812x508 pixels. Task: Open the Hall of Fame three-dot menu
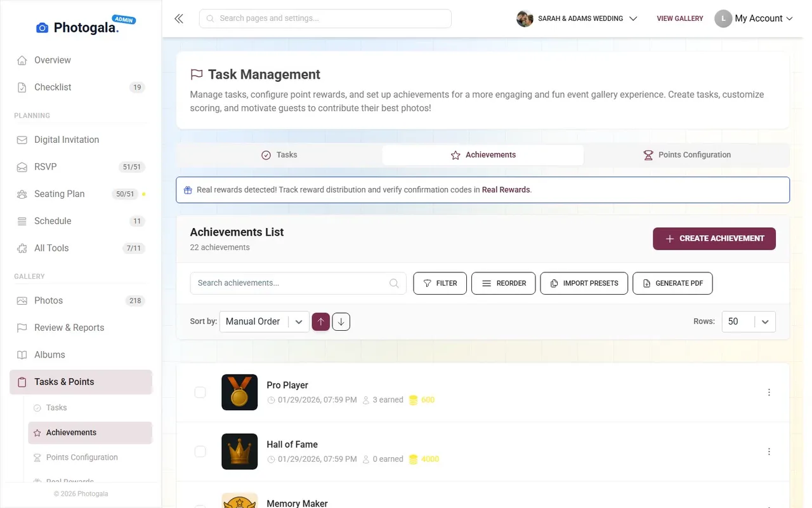[x=769, y=451]
